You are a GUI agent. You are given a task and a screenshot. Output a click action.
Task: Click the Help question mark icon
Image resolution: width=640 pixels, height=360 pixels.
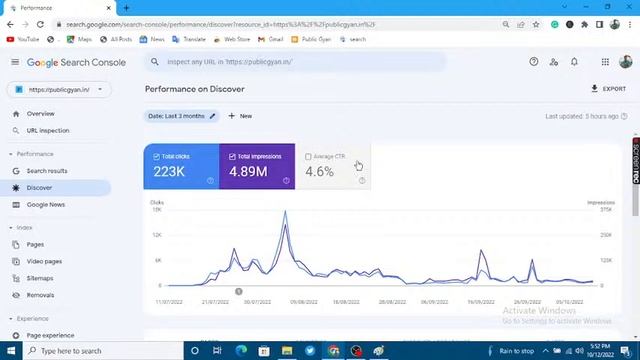(x=533, y=62)
